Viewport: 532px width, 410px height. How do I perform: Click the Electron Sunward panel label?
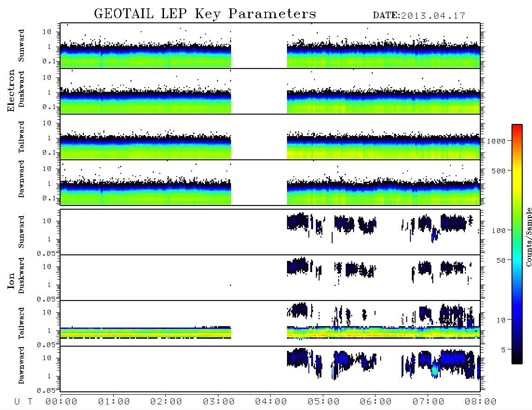tap(21, 46)
